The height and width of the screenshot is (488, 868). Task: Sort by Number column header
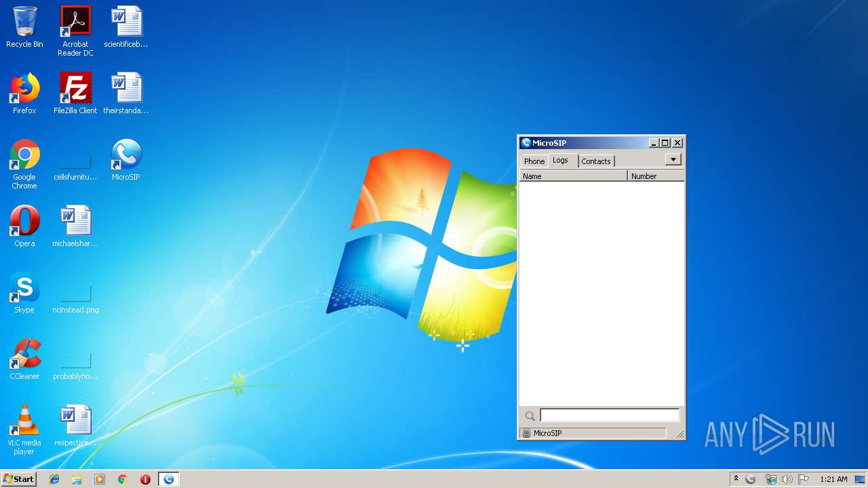(x=656, y=176)
